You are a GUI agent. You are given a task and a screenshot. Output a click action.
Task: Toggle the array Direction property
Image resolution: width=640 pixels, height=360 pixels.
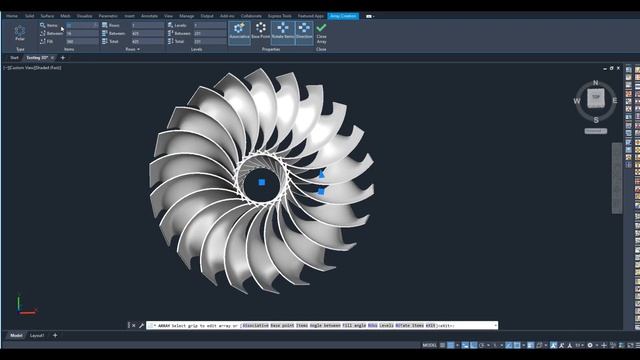click(304, 33)
